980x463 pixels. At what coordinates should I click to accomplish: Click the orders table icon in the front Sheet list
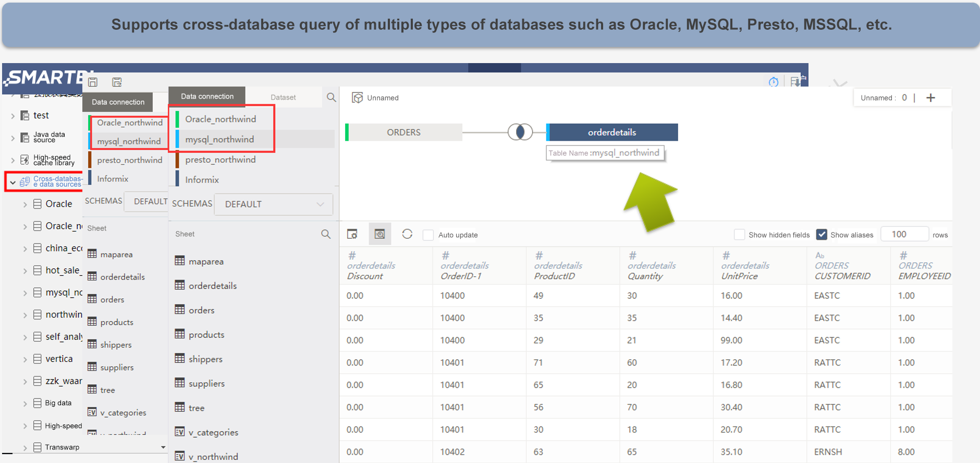coord(180,310)
